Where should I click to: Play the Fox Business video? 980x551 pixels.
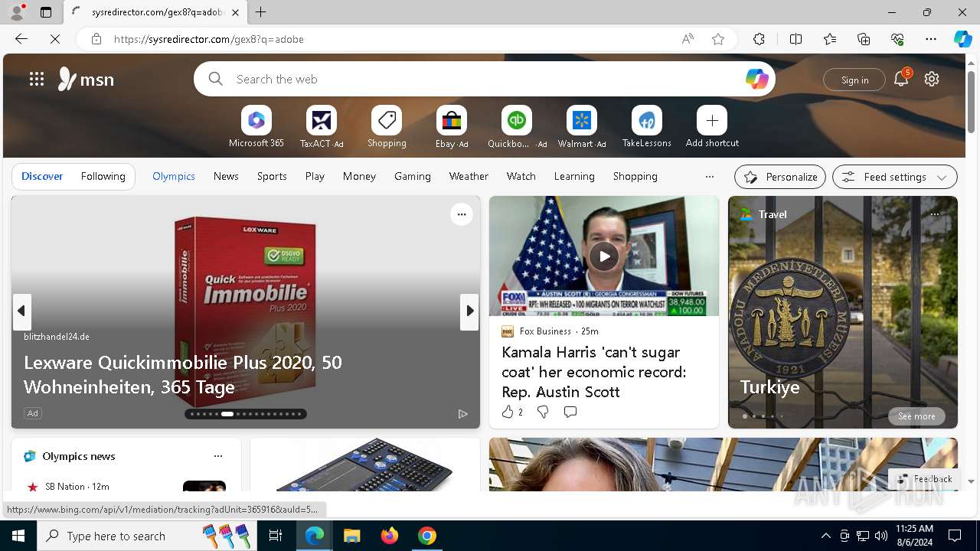604,256
